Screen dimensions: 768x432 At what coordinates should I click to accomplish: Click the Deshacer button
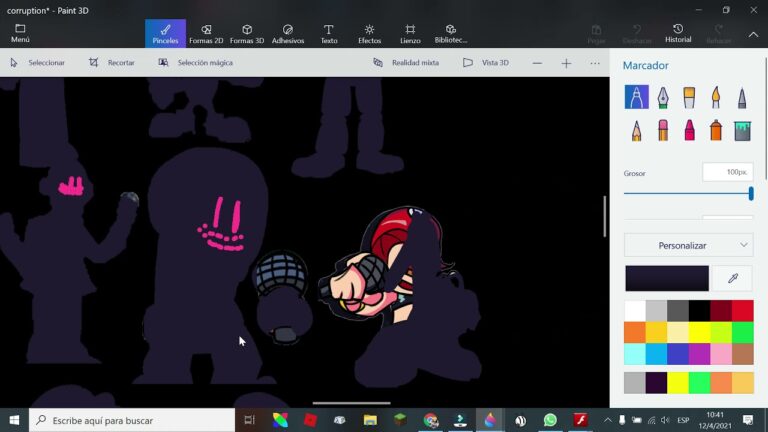(x=637, y=33)
